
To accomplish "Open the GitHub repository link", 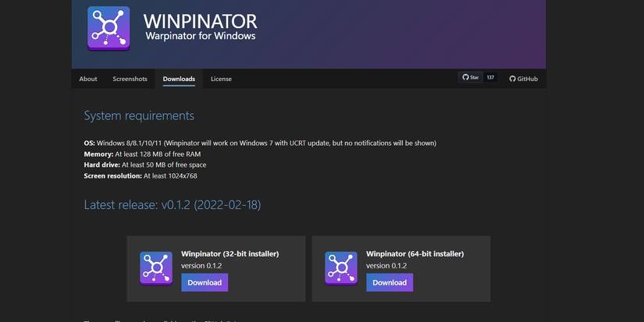I will click(x=524, y=79).
